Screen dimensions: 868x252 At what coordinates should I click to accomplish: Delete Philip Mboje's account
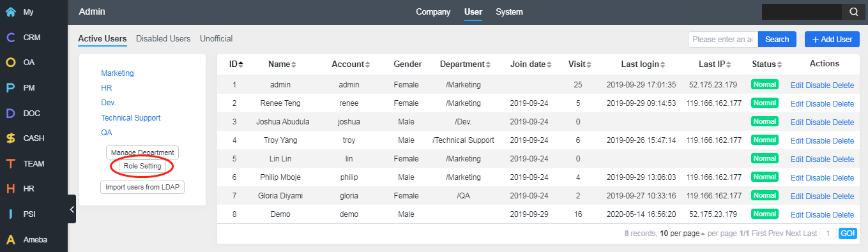tap(843, 177)
